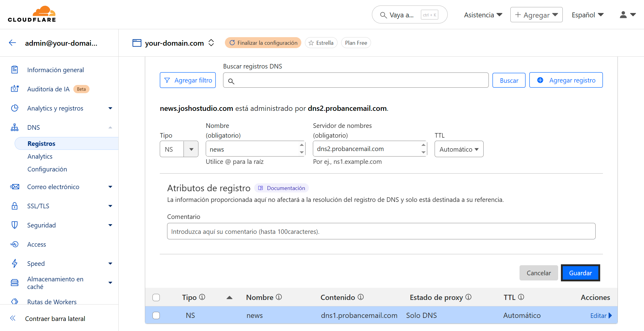Open the TTL Automático dropdown
The height and width of the screenshot is (331, 644).
coord(459,149)
